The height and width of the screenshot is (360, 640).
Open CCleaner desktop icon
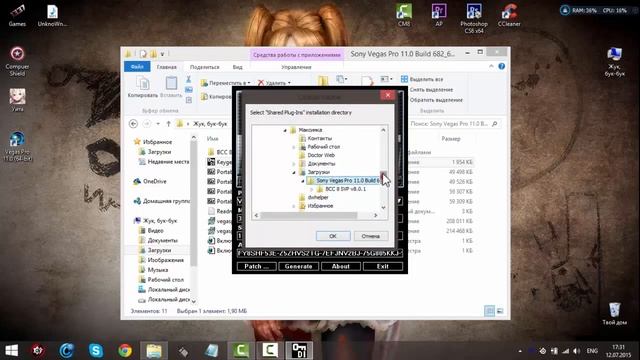(x=509, y=16)
